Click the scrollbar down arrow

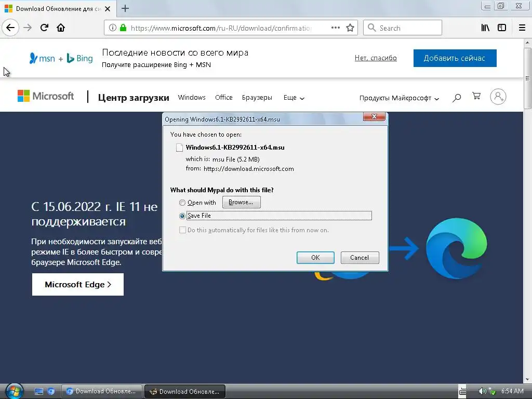tap(527, 380)
